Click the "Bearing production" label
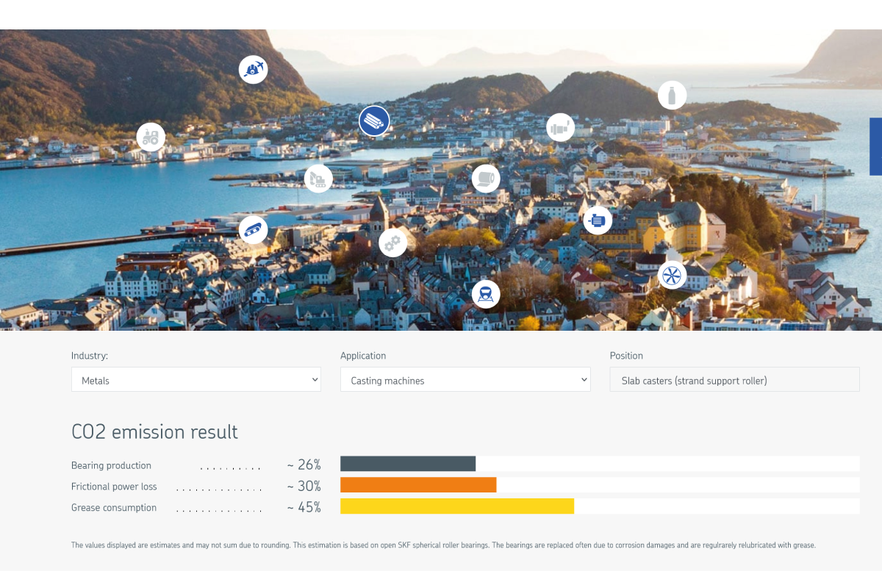This screenshot has width=882, height=588. 111,465
